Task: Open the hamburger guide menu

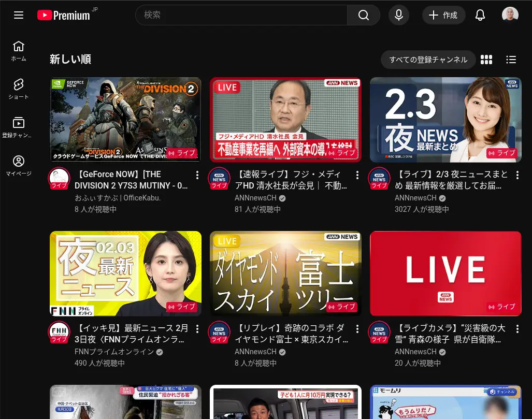Action: 19,15
